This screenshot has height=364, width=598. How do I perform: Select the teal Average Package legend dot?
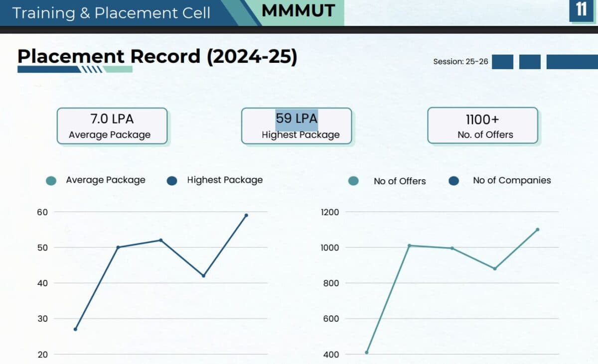click(51, 180)
